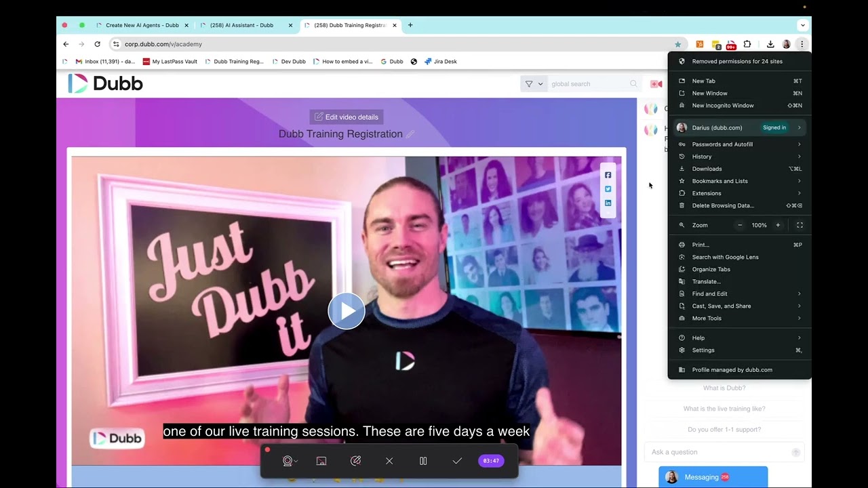
Task: Share the video on Facebook
Action: (x=608, y=175)
